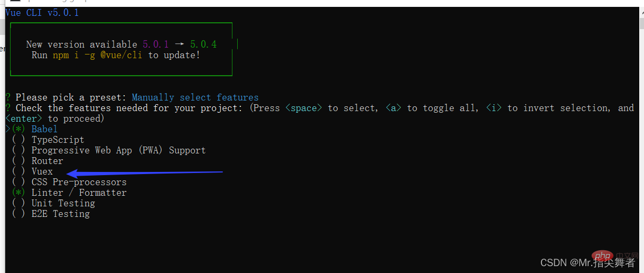This screenshot has height=273, width=644.
Task: Enable the TypeScript checkbox
Action: (18, 140)
